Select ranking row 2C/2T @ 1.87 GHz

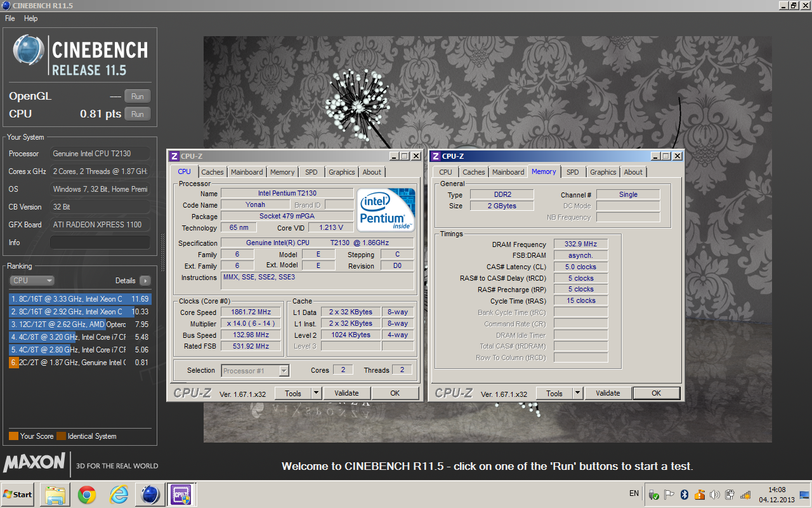coord(79,363)
